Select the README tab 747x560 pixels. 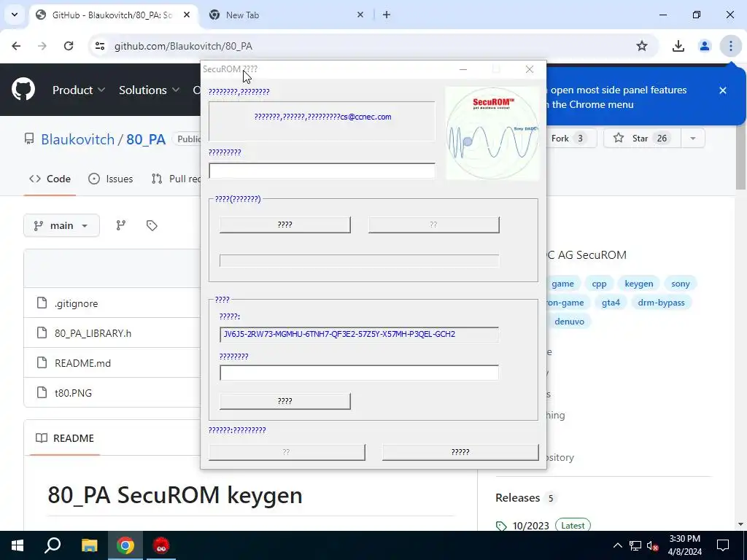[x=65, y=438]
